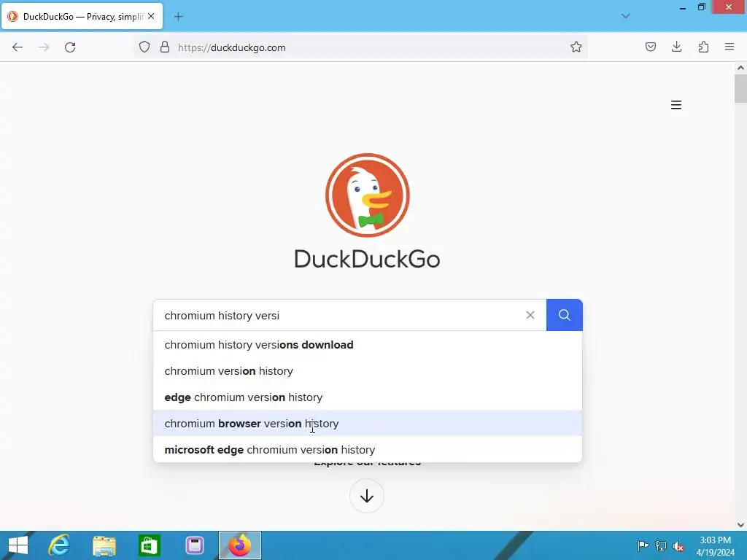Bookmark this page with the star icon
This screenshot has height=560, width=747.
pyautogui.click(x=576, y=47)
